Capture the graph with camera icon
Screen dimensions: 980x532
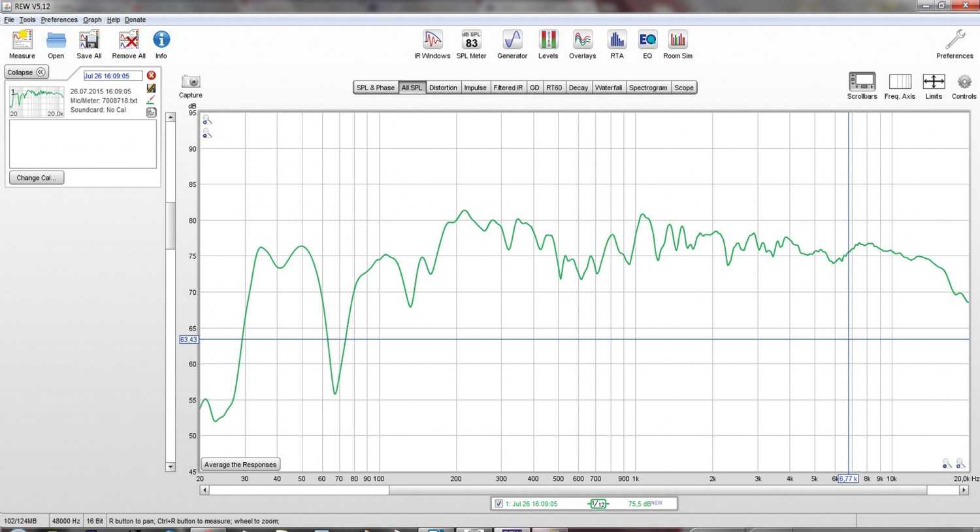point(191,81)
